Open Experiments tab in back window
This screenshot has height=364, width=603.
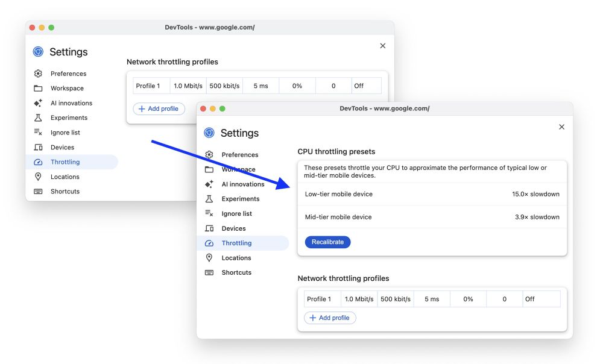coord(72,118)
